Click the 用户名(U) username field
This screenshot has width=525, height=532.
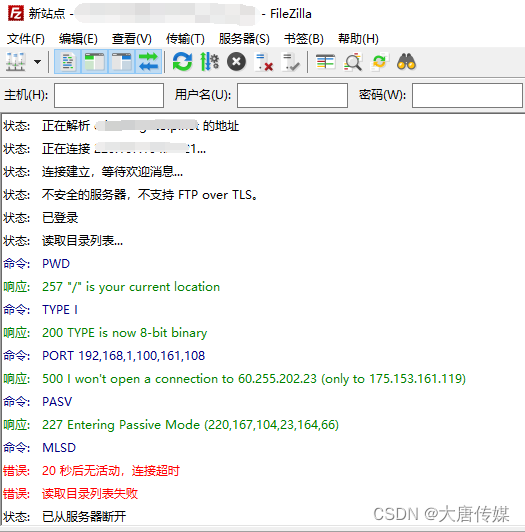292,95
